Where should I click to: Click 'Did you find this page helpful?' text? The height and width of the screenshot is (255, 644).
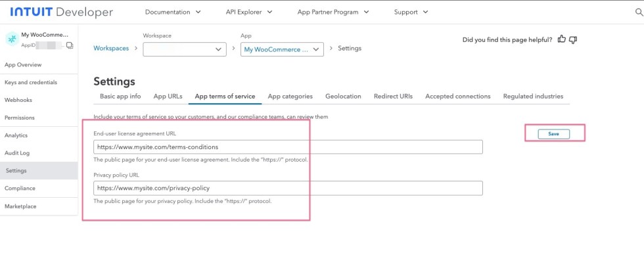pos(507,40)
